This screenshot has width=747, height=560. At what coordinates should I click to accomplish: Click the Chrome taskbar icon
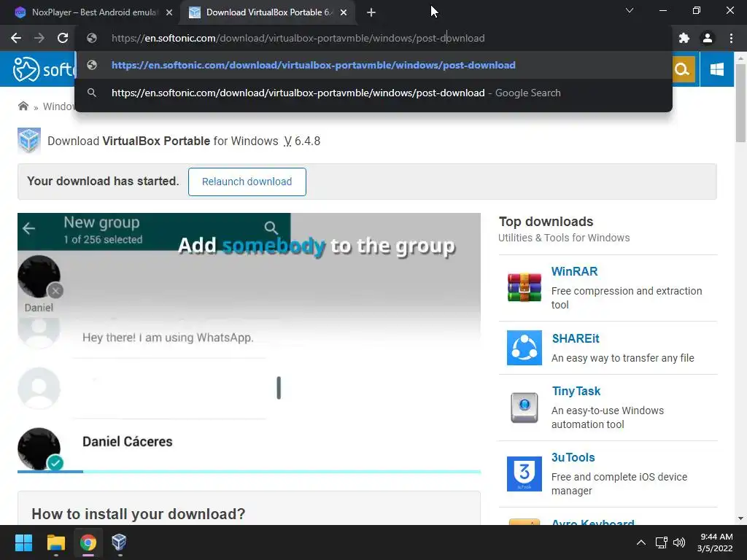click(88, 542)
